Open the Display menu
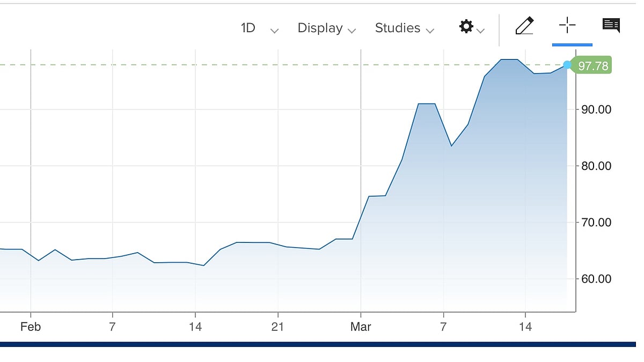 [x=320, y=28]
